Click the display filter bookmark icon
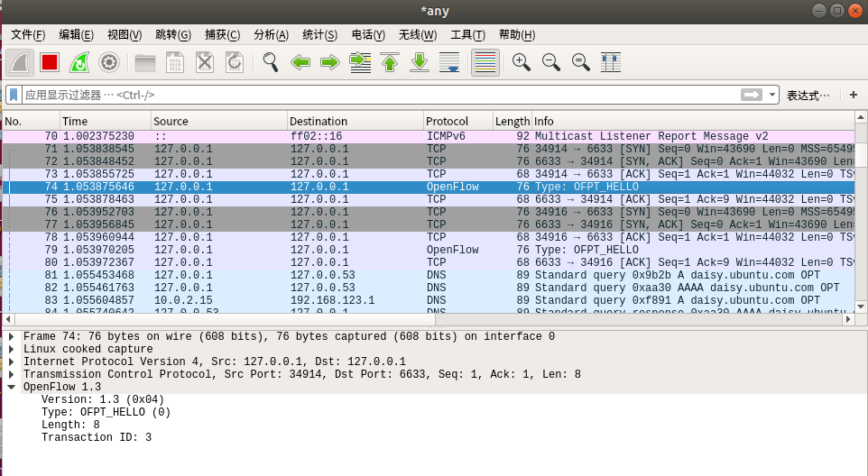 click(14, 95)
